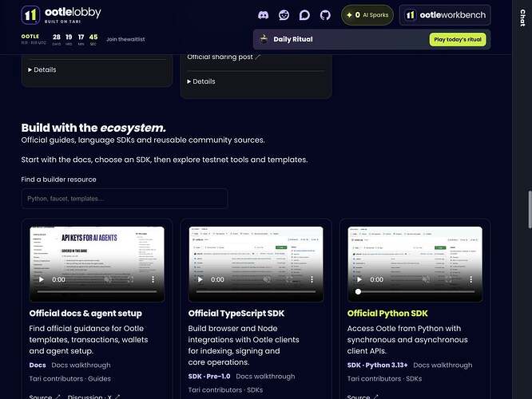Click the ootlelobby logo icon
The image size is (532, 399).
pos(30,15)
